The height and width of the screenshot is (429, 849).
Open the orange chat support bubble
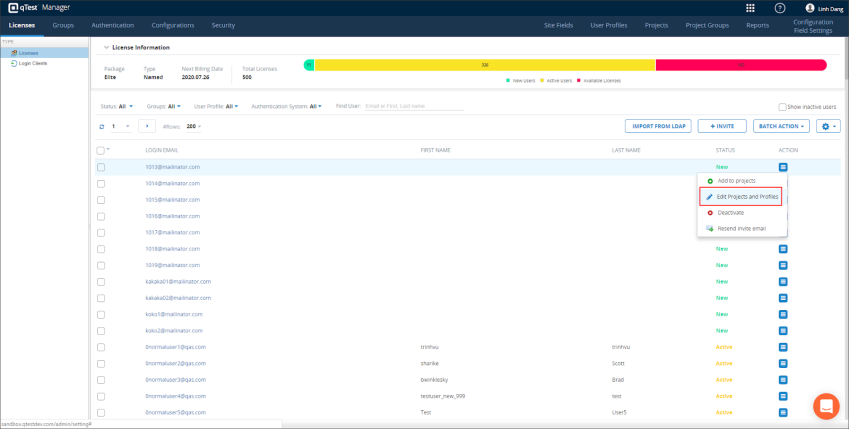point(826,406)
